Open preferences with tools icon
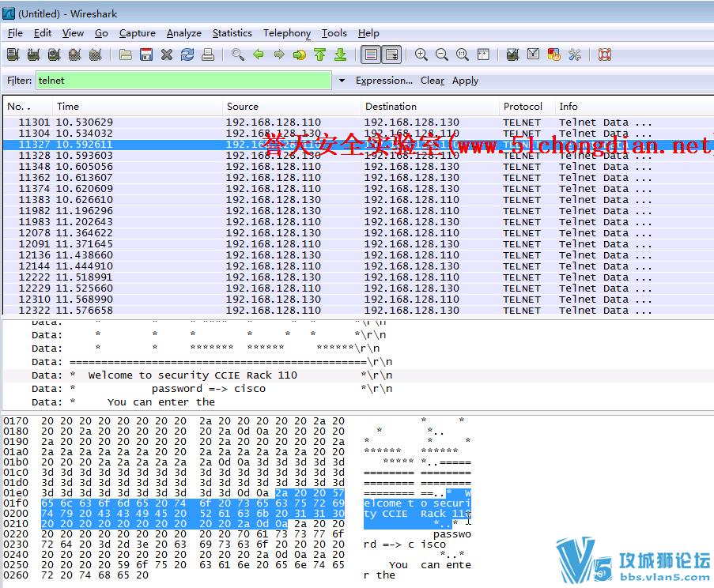The height and width of the screenshot is (588, 714). [x=575, y=55]
